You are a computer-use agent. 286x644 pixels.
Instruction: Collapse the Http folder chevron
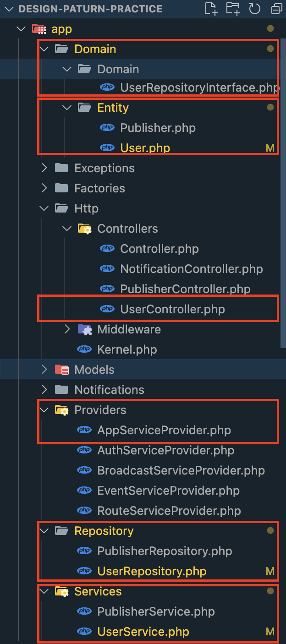click(44, 208)
